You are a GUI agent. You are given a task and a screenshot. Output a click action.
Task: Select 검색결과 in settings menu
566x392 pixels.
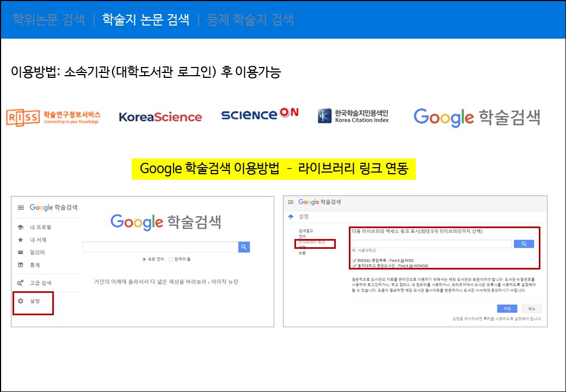pyautogui.click(x=306, y=231)
